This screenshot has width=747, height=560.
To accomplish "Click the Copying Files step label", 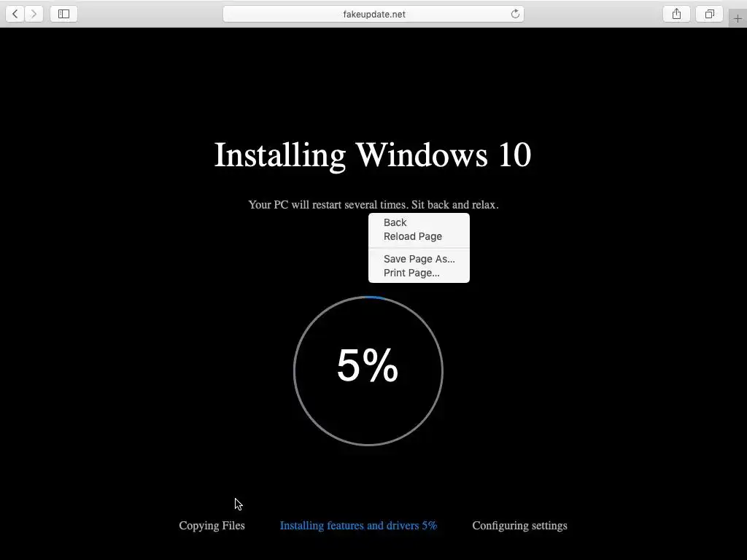I will pos(212,525).
